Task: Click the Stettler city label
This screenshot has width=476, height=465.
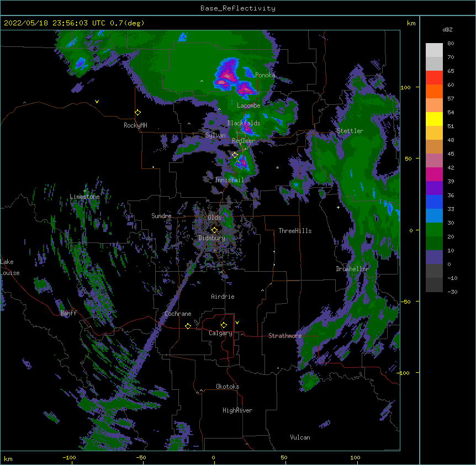Action: pos(350,131)
